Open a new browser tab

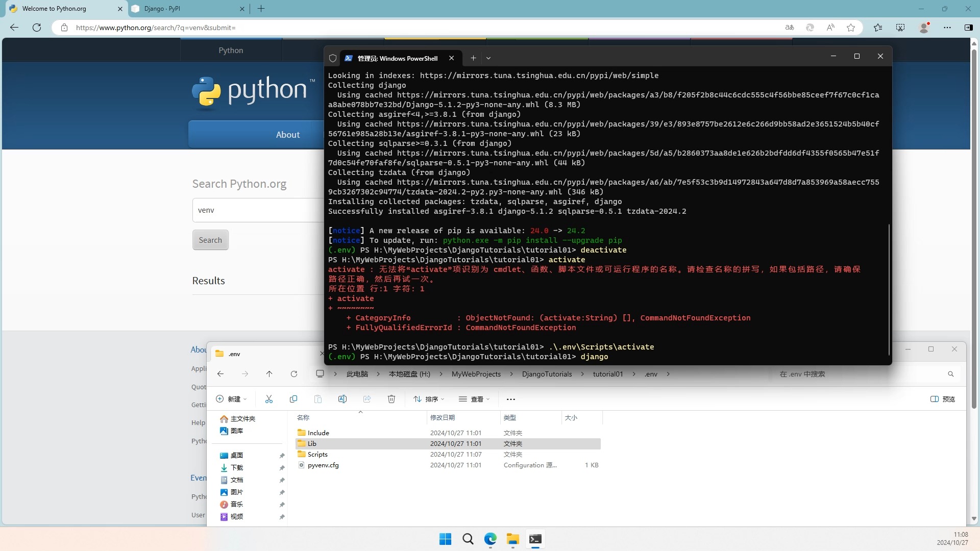(x=261, y=9)
